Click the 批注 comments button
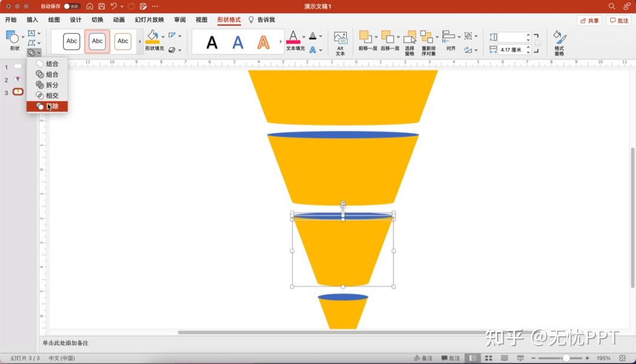Image resolution: width=636 pixels, height=364 pixels. (619, 20)
